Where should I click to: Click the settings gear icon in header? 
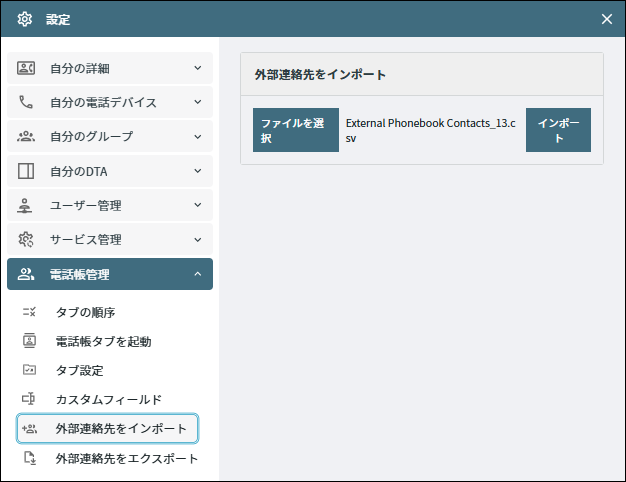click(25, 19)
